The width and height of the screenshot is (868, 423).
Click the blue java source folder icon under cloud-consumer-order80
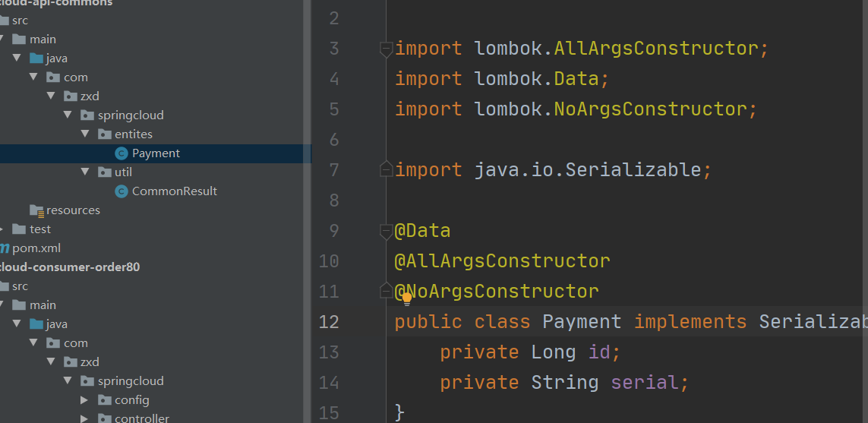pyautogui.click(x=36, y=324)
